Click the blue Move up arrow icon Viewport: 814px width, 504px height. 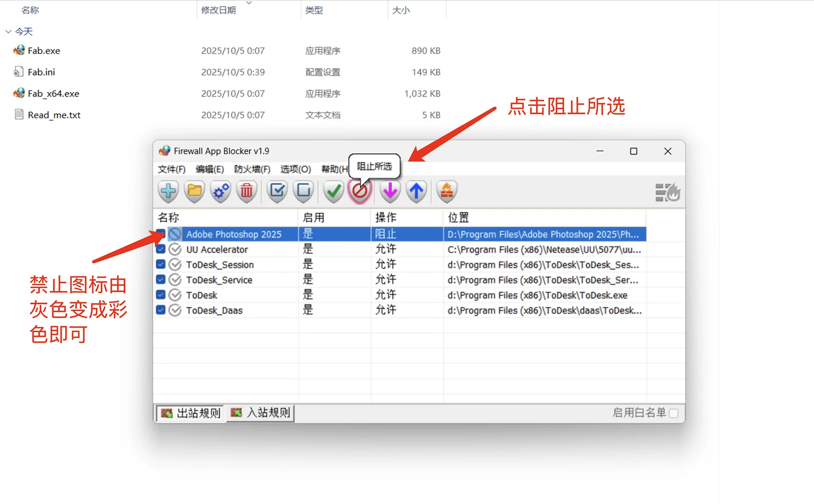coord(416,191)
